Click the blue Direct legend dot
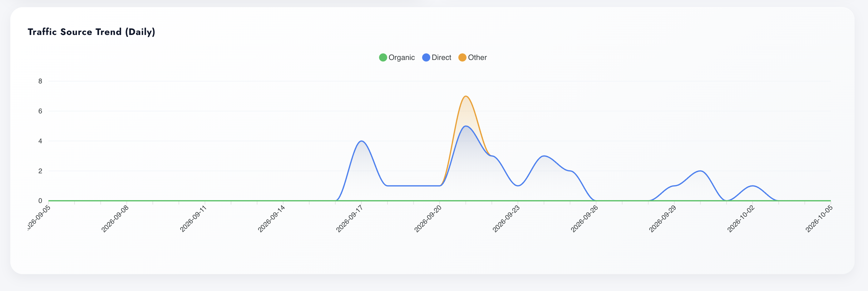Viewport: 868px width, 291px height. point(426,57)
